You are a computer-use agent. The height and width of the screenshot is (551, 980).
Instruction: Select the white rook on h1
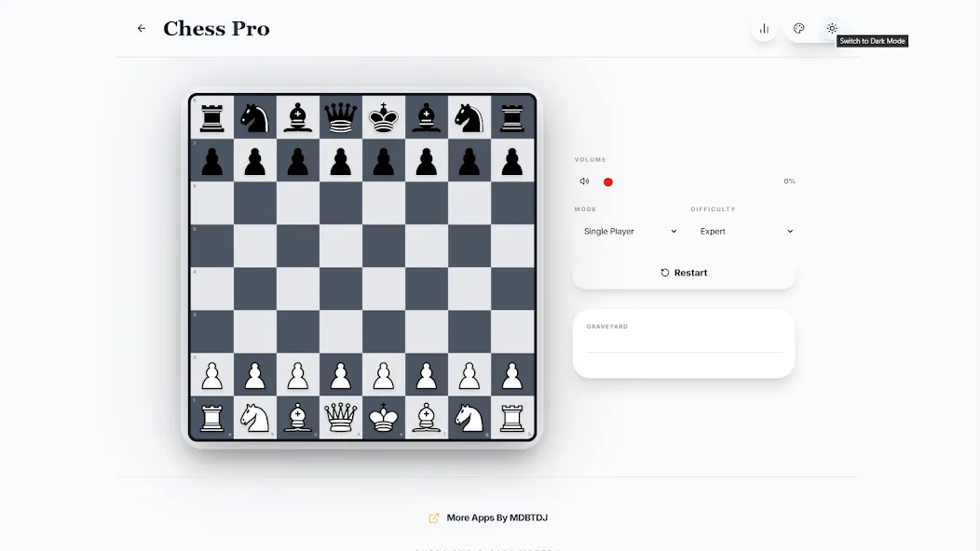511,417
